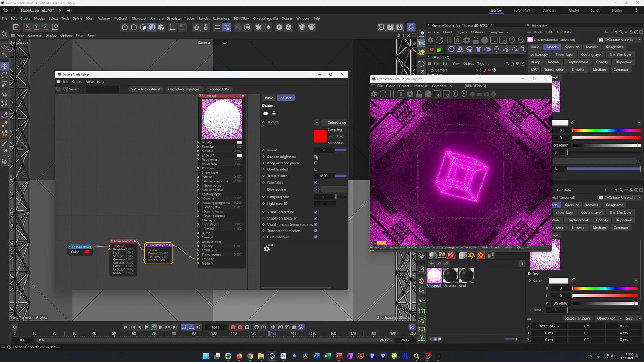Uncheck Visible on specular
Screen dimensions: 644x362
316,218
